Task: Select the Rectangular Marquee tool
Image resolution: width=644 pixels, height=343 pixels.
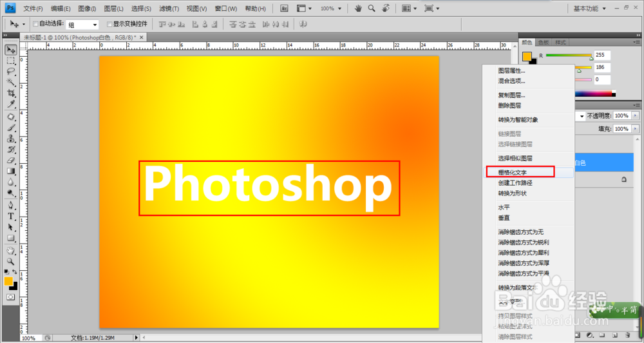Action: [11, 61]
